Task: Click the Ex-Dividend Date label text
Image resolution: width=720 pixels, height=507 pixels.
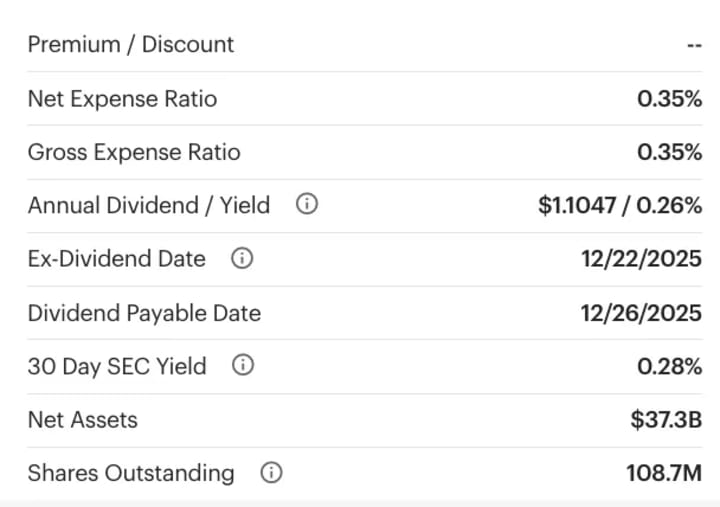Action: pos(117,259)
